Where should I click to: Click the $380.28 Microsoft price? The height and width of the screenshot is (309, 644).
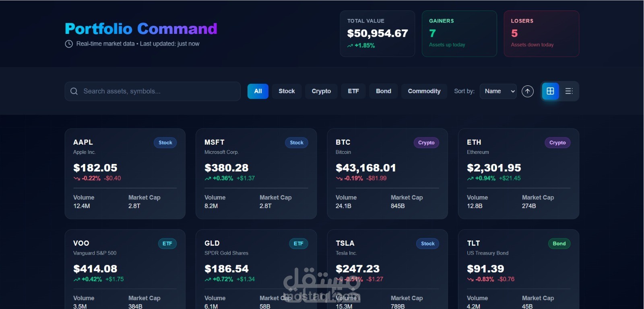tap(227, 168)
